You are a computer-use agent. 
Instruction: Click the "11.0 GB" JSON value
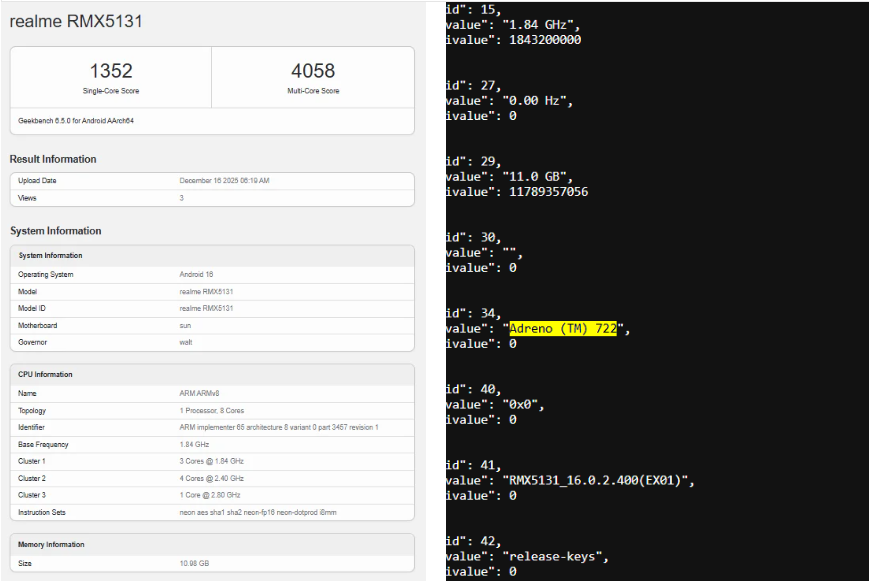click(x=538, y=177)
